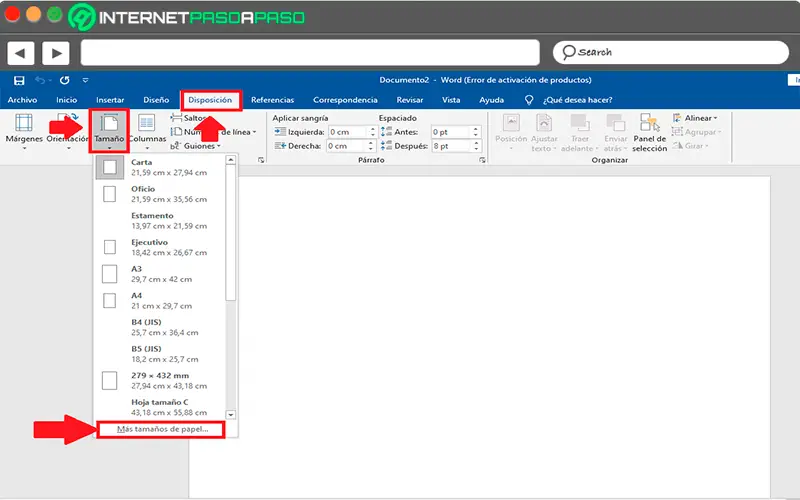Click the lightbulb Tell Me icon
The width and height of the screenshot is (800, 500).
pos(529,100)
